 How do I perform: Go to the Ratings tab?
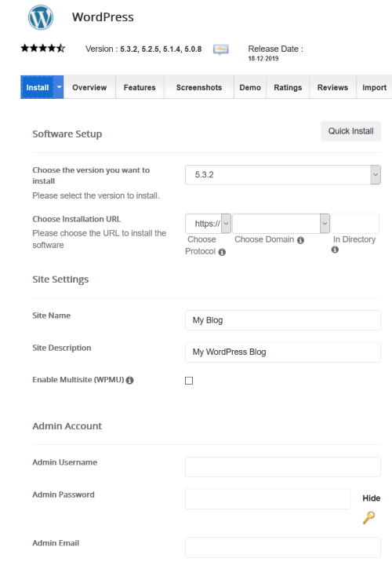pos(288,87)
